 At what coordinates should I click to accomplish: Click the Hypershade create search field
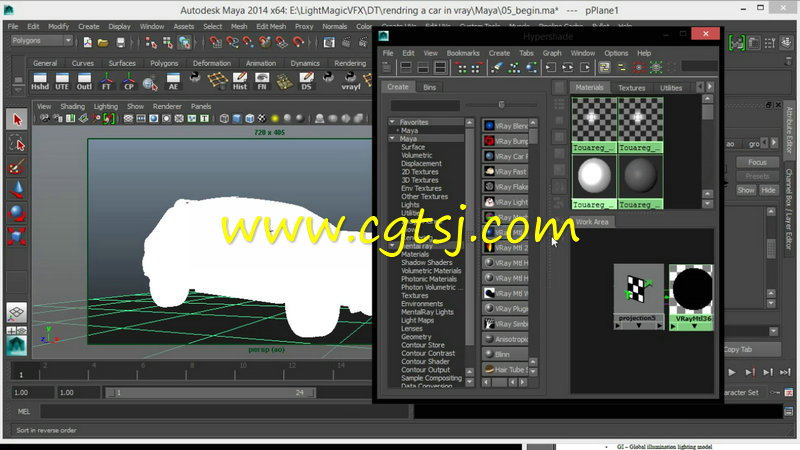coord(425,106)
